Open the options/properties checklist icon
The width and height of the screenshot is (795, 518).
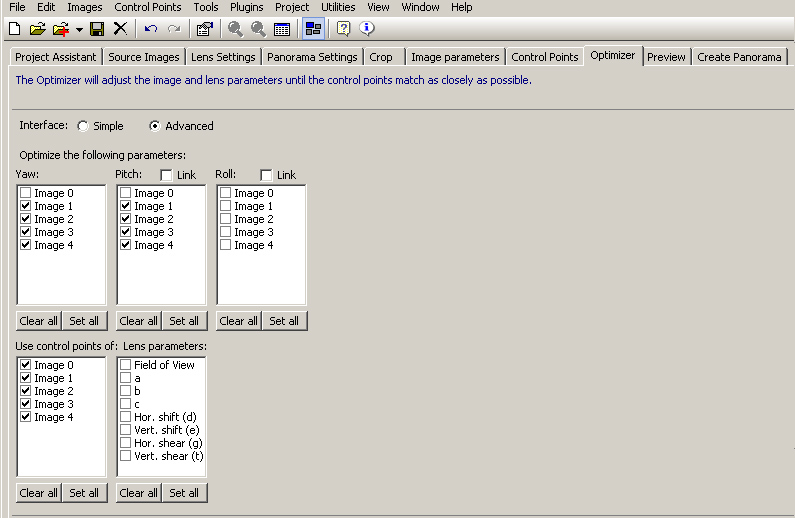point(204,28)
